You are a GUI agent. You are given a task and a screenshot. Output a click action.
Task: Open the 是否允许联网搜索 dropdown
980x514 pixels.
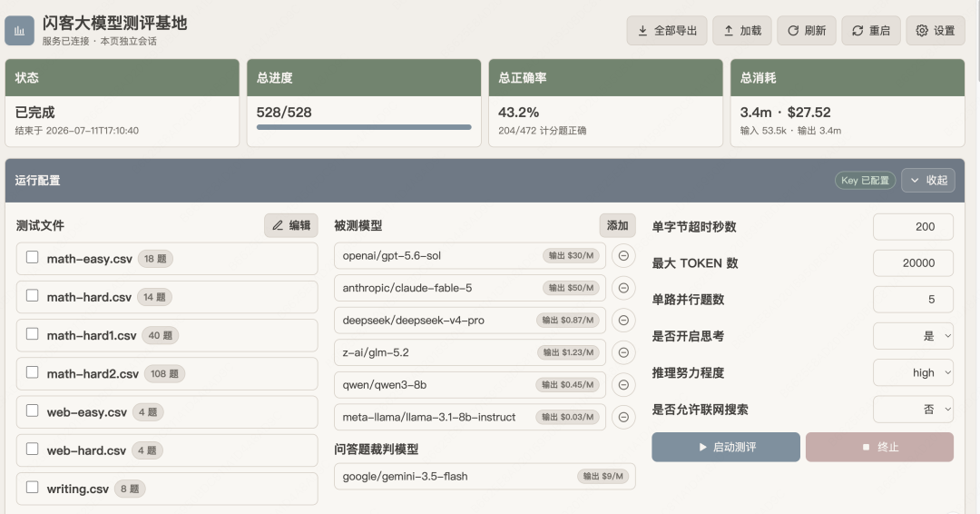click(x=913, y=410)
